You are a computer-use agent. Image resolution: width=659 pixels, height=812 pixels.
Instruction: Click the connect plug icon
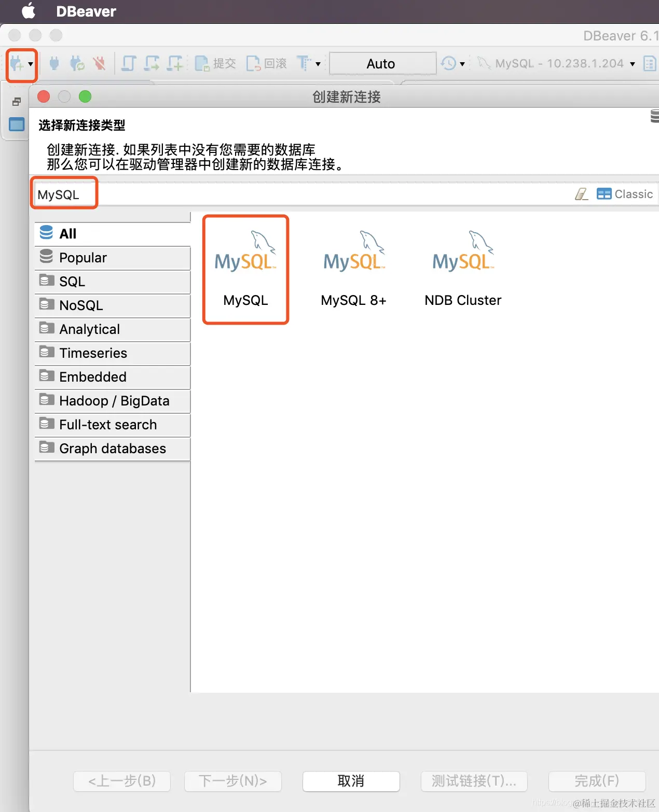tap(54, 63)
